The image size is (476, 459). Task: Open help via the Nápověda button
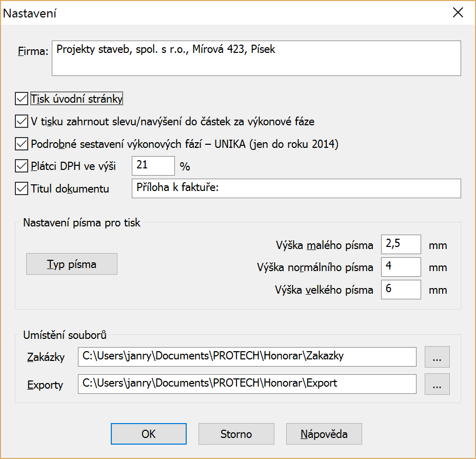[x=324, y=434]
